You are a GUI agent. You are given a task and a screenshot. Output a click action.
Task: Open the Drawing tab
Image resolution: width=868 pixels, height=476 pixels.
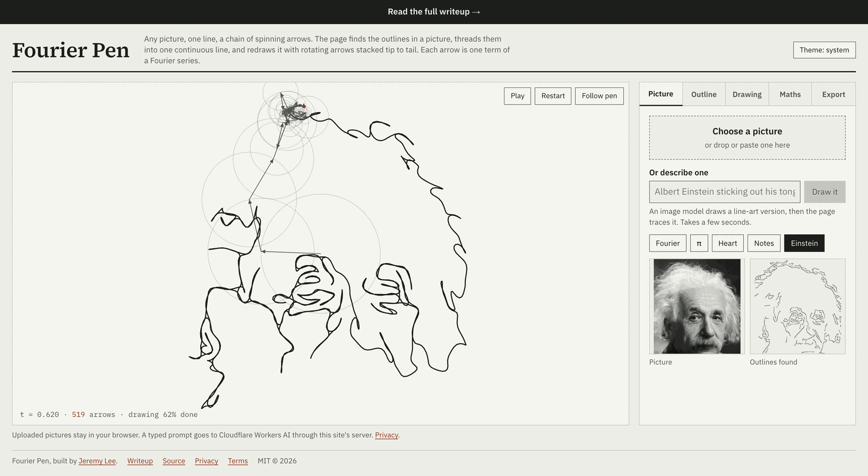point(747,94)
